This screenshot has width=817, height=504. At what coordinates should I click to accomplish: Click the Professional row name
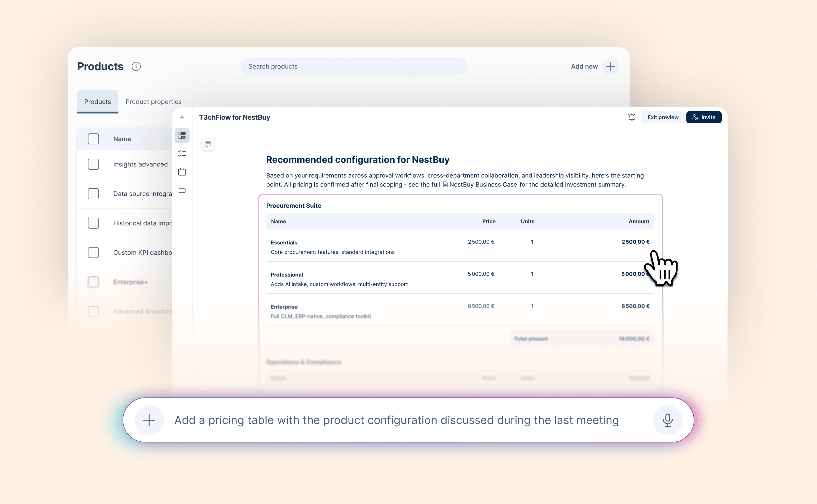click(287, 275)
